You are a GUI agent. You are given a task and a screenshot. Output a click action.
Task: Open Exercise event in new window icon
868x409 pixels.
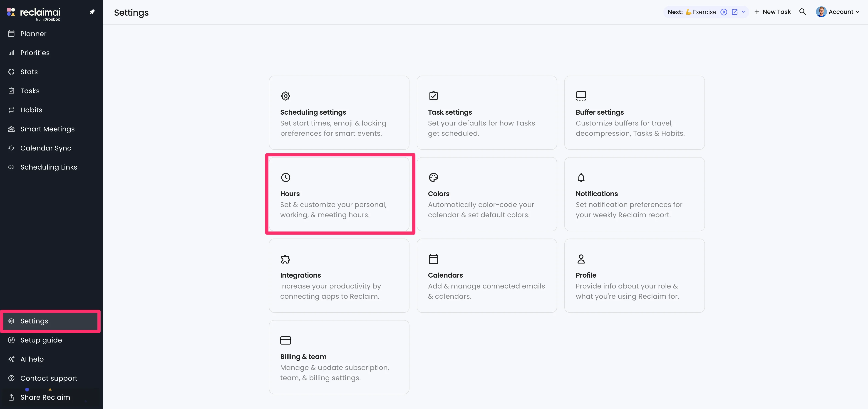pyautogui.click(x=734, y=12)
